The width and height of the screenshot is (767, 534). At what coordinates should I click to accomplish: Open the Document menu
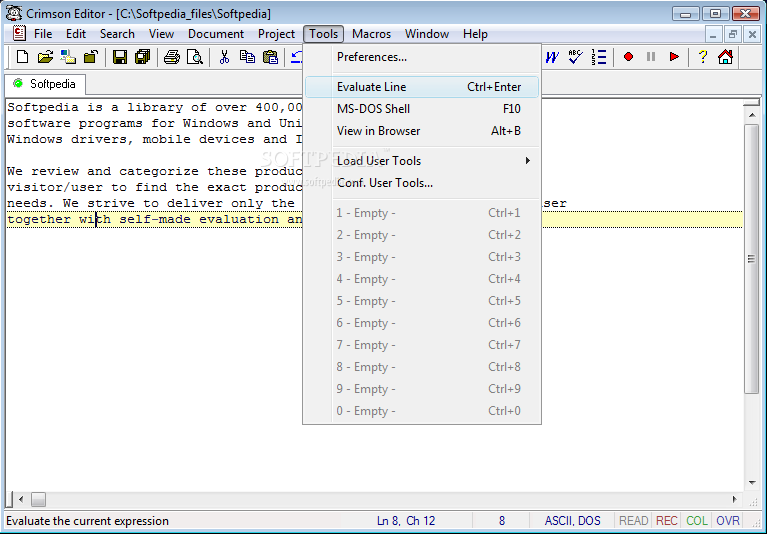coord(216,34)
